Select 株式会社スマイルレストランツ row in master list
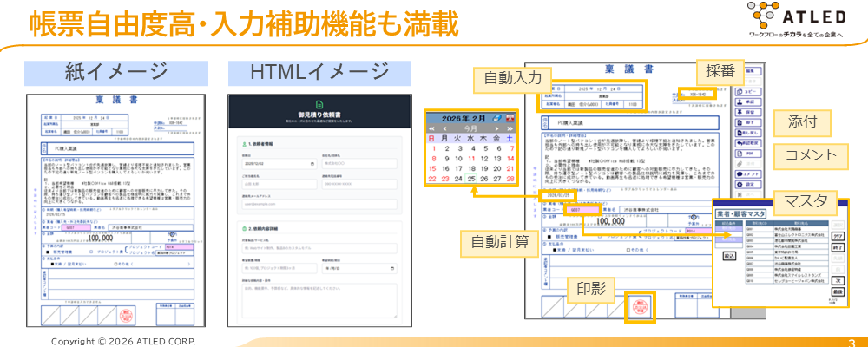The width and height of the screenshot is (868, 347). coord(787,275)
